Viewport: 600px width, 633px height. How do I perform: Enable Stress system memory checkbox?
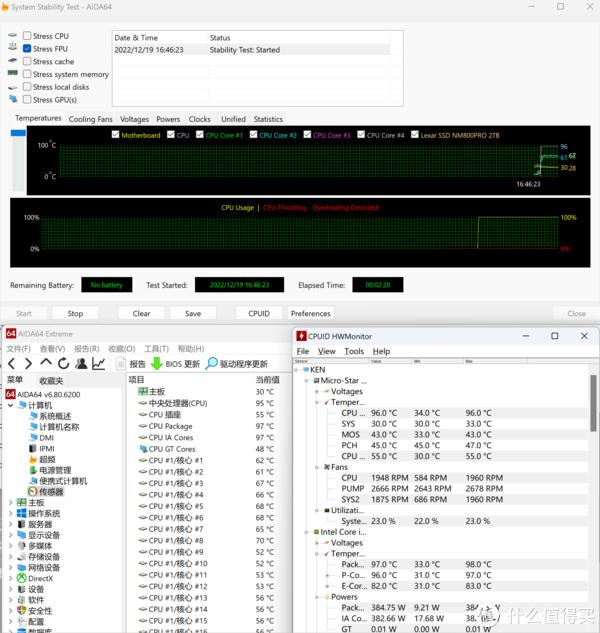click(27, 74)
